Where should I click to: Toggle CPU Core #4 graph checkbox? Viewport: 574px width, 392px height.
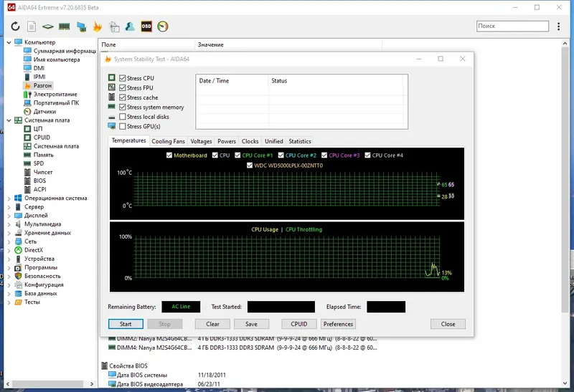tap(367, 156)
